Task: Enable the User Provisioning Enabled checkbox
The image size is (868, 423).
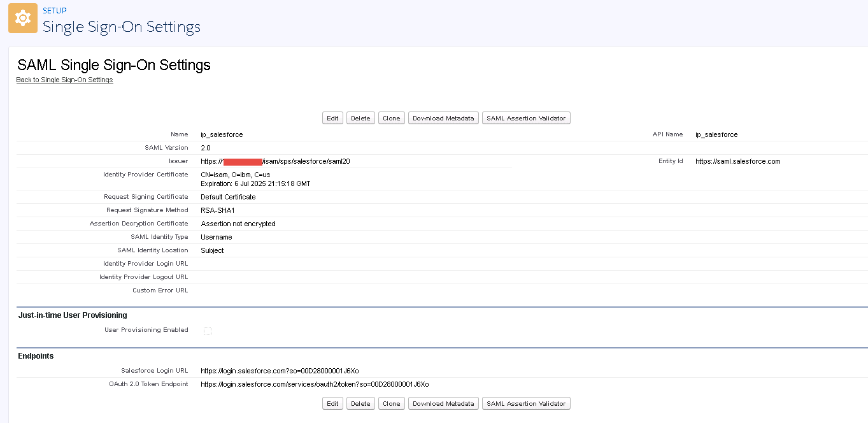Action: 207,331
